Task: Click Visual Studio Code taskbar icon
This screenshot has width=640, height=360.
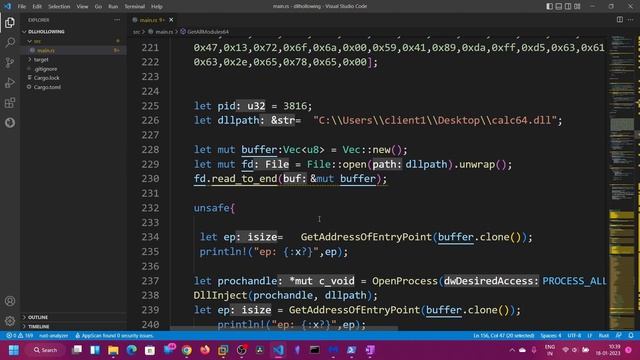Action: tap(278, 350)
